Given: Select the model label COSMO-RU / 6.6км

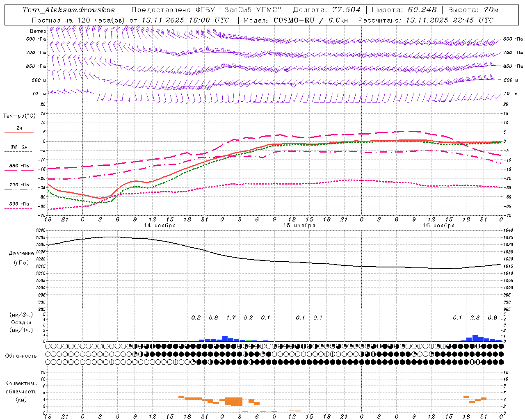Looking at the screenshot, I should pos(310,20).
